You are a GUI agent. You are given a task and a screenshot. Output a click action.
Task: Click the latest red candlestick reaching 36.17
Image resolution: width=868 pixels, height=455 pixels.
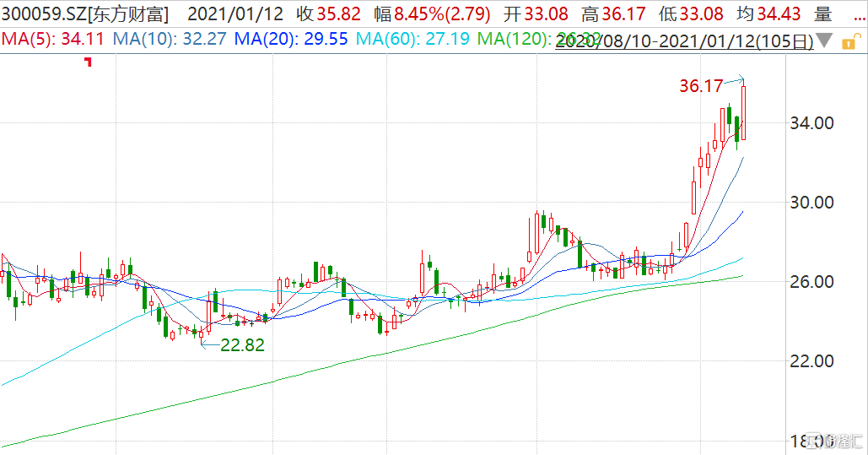(x=743, y=111)
